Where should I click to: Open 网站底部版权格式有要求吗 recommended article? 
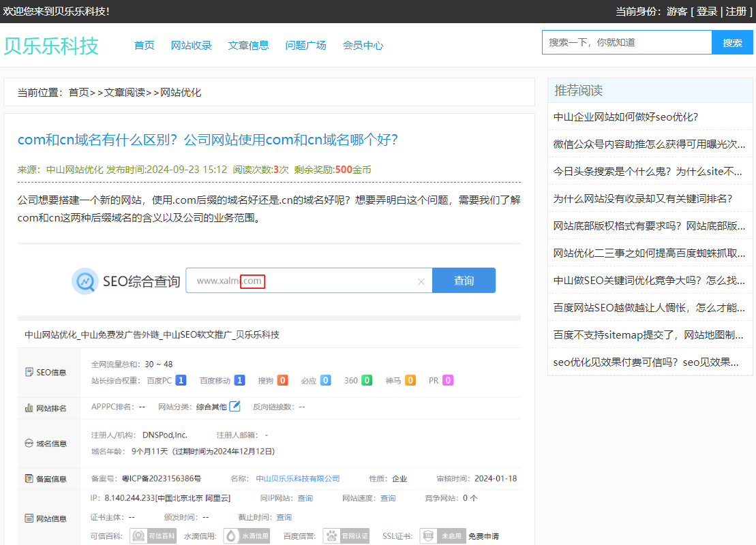[x=649, y=226]
